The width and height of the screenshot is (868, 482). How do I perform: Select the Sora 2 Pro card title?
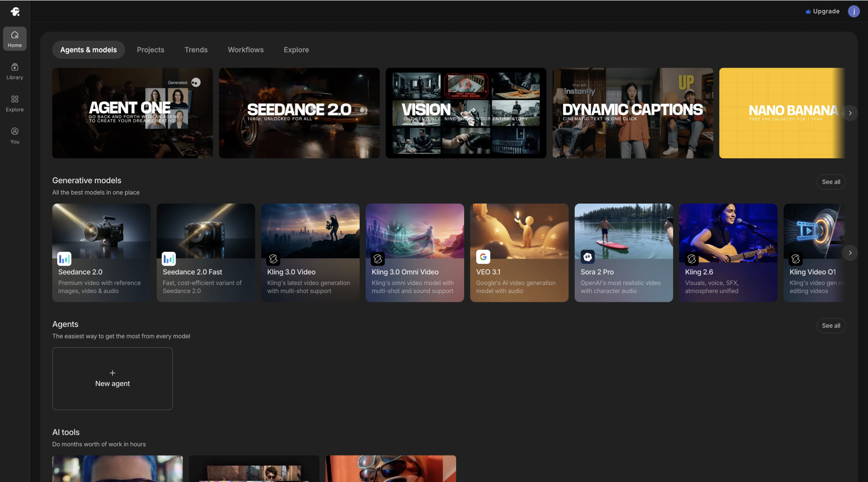tap(597, 272)
